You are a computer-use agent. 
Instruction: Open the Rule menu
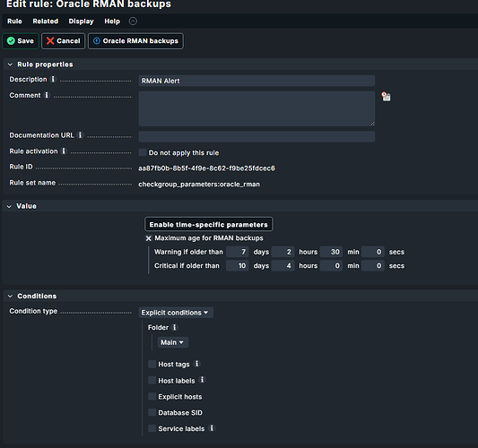tap(14, 22)
